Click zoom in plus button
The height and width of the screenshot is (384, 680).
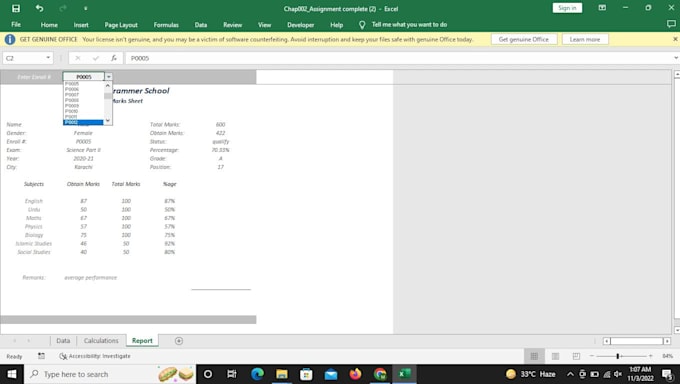tap(651, 356)
